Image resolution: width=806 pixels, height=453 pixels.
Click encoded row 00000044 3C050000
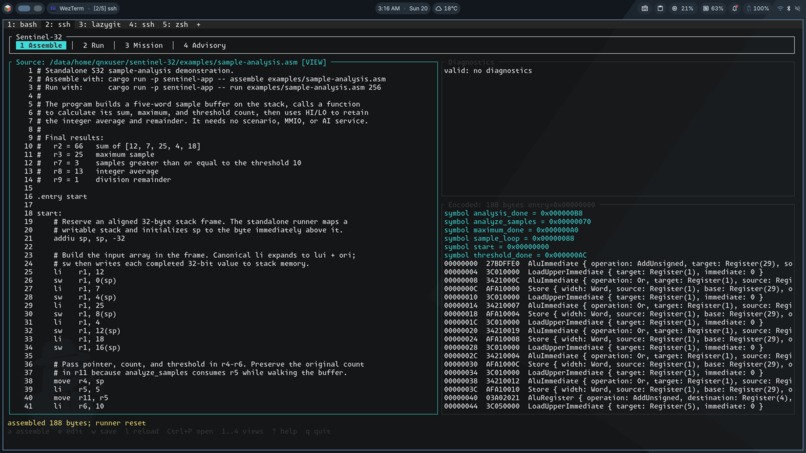tap(603, 406)
